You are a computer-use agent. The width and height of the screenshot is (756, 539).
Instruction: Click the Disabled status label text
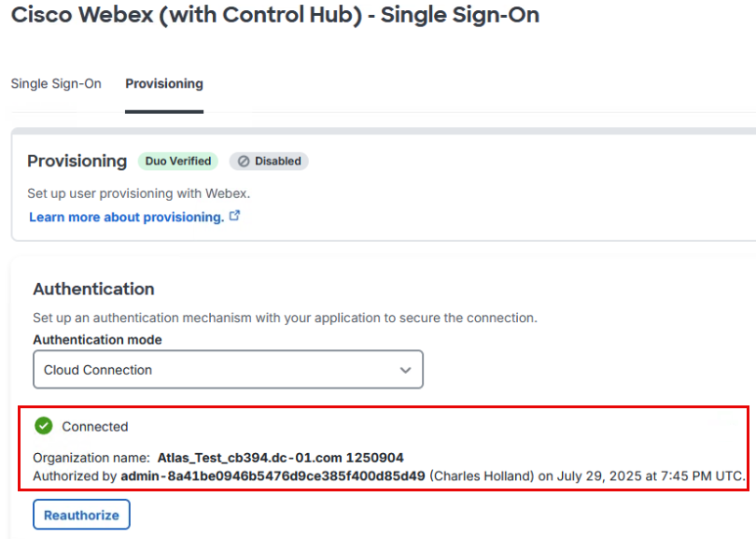click(278, 161)
